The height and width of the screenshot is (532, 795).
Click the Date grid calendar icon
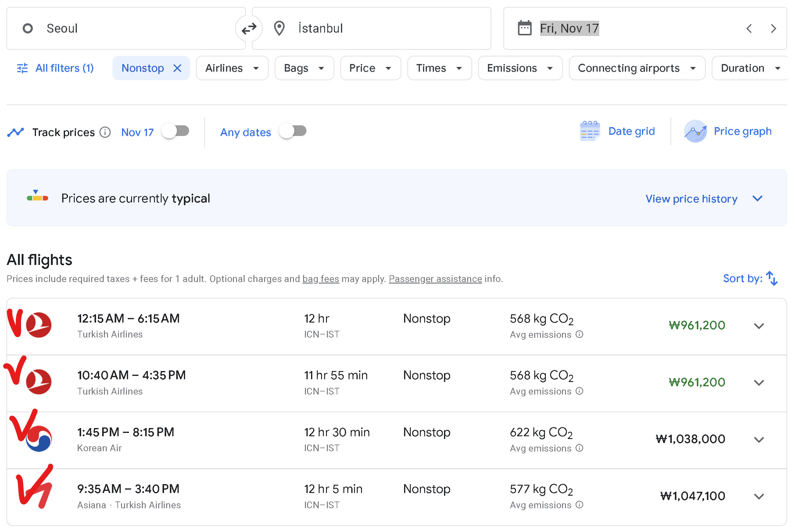(590, 131)
